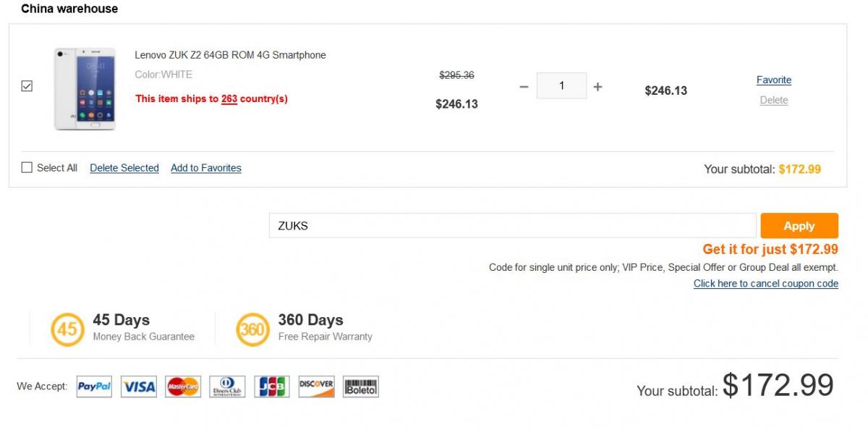868x430 pixels.
Task: Click the MasterCard logo icon
Action: point(183,387)
